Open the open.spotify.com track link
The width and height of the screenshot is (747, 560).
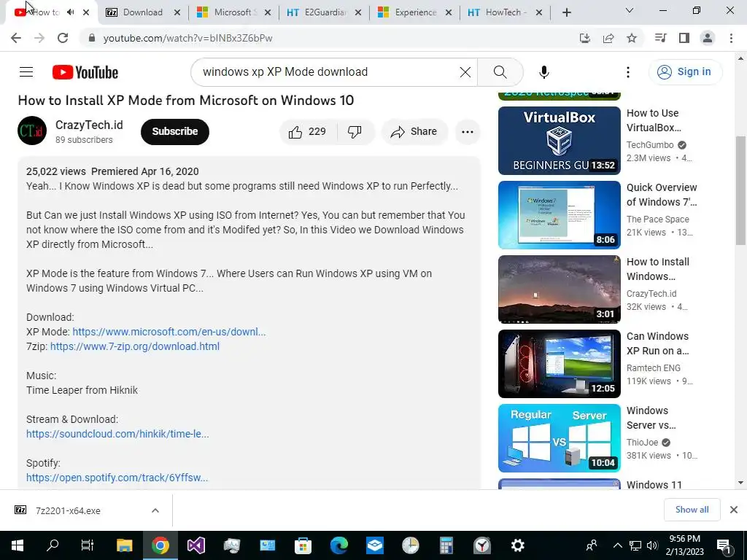tap(117, 478)
